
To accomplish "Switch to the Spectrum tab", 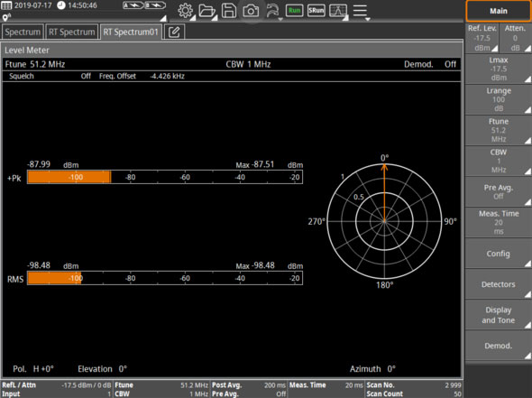I will (x=23, y=32).
